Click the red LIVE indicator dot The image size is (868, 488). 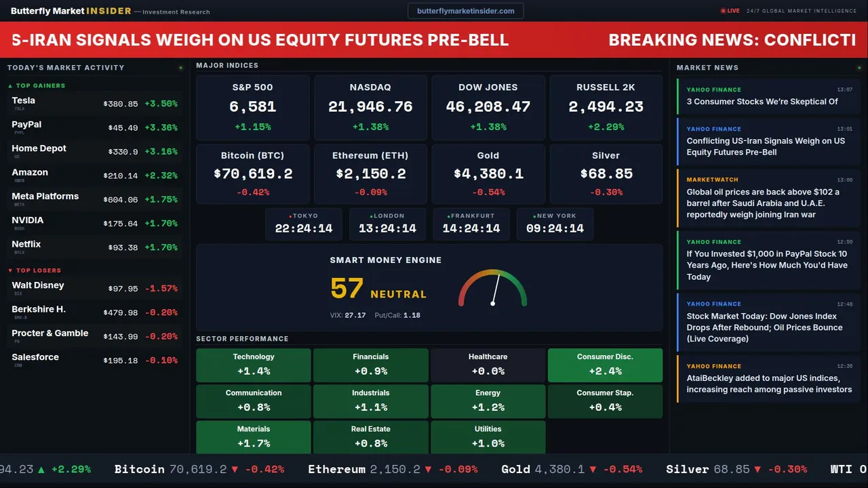pyautogui.click(x=723, y=11)
